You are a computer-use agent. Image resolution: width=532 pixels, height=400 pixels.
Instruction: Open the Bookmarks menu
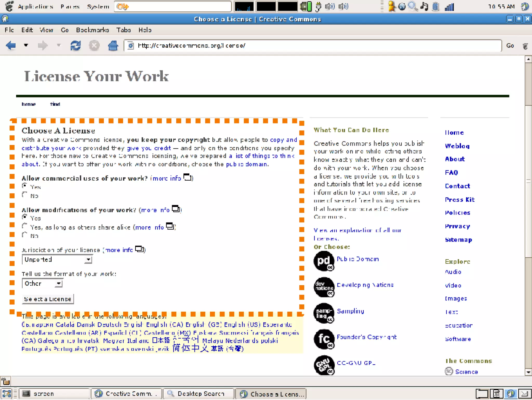(92, 30)
